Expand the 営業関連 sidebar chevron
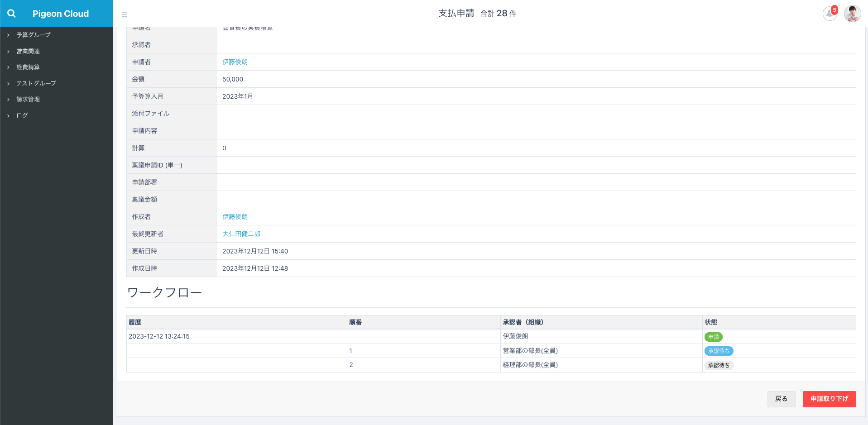Image resolution: width=868 pixels, height=425 pixels. pos(8,52)
